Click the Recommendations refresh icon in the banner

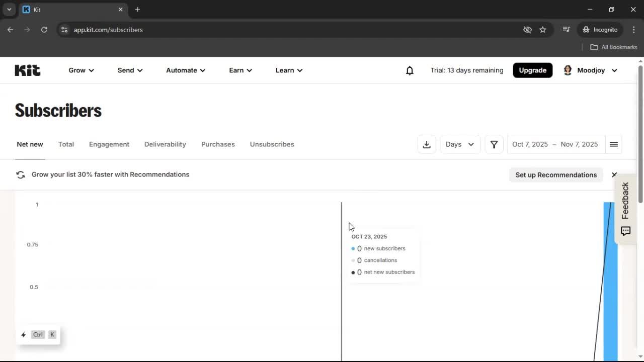point(20,174)
